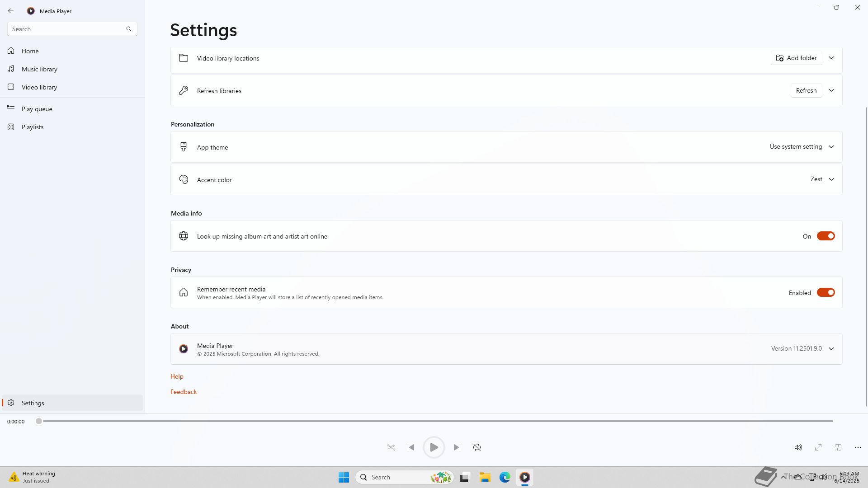The image size is (868, 488).
Task: Open the more options ellipsis menu
Action: [x=858, y=447]
